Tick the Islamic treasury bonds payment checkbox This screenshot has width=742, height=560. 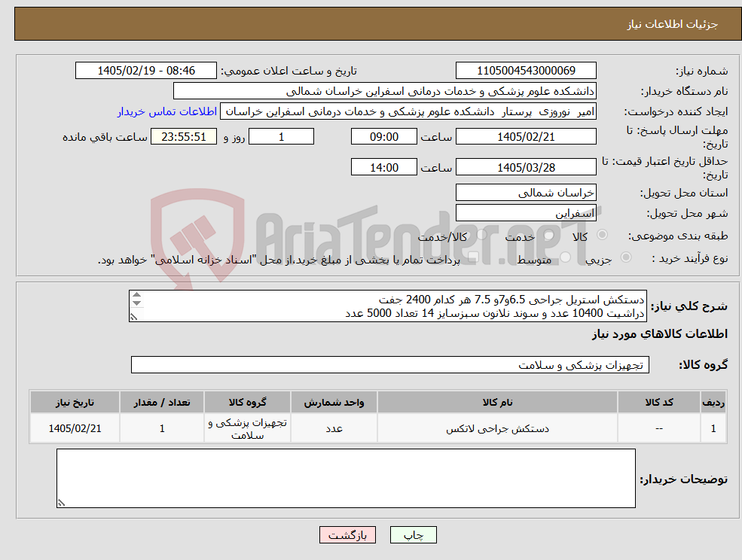pos(474,257)
